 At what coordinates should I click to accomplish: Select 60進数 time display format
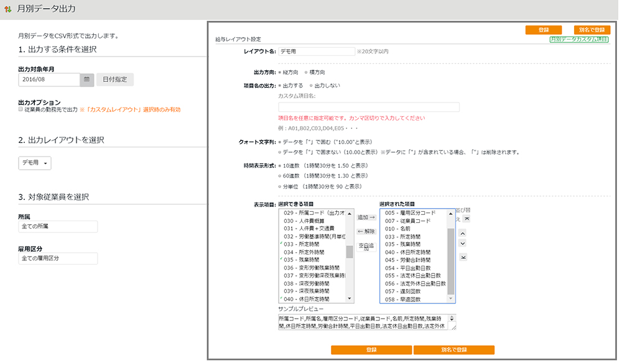coord(280,176)
